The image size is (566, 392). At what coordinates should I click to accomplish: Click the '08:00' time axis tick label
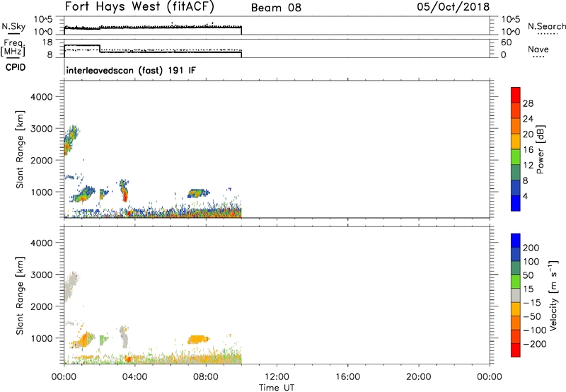pyautogui.click(x=206, y=377)
